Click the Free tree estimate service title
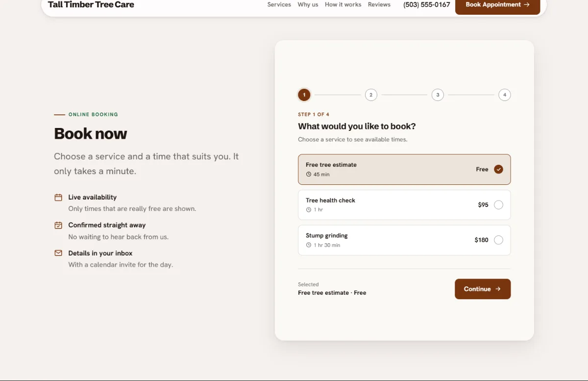 331,165
